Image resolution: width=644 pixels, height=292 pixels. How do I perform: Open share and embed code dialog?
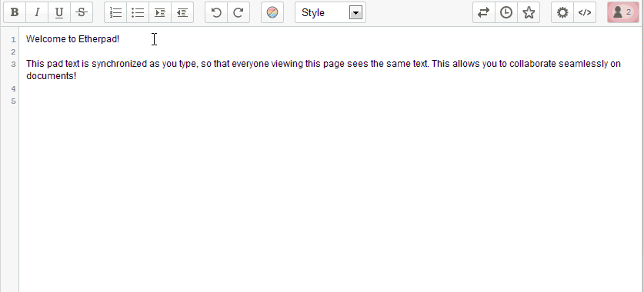coord(585,12)
